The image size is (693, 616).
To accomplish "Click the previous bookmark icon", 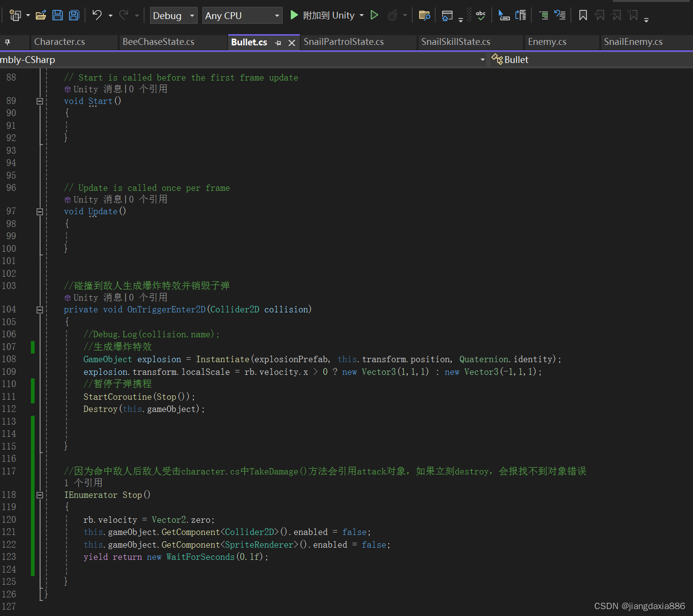I will point(600,16).
